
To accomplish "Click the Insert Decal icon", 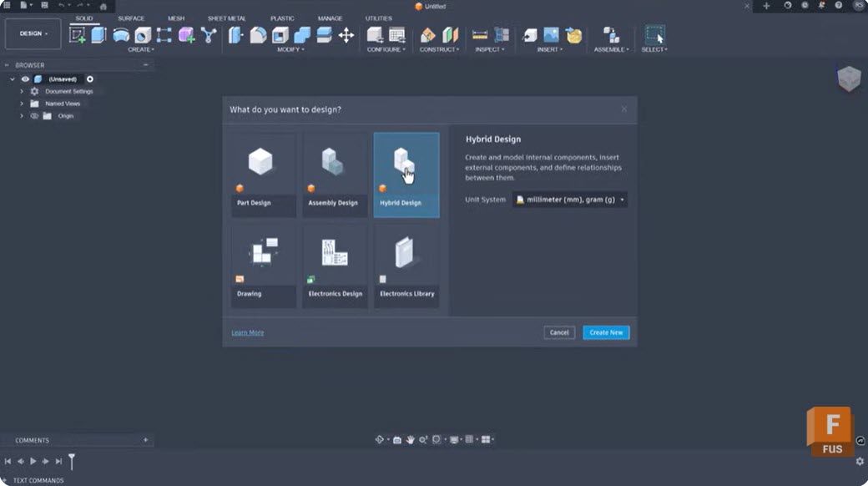I will click(x=573, y=35).
